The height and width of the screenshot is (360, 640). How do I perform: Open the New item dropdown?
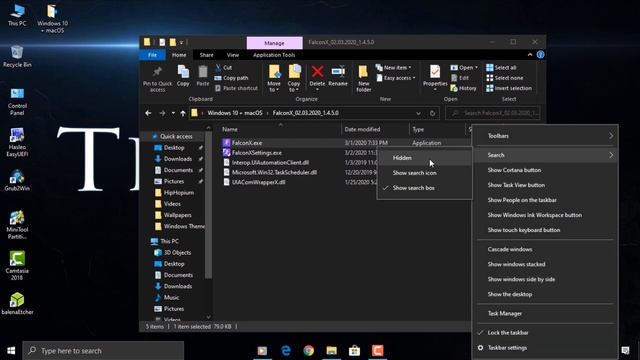point(394,67)
